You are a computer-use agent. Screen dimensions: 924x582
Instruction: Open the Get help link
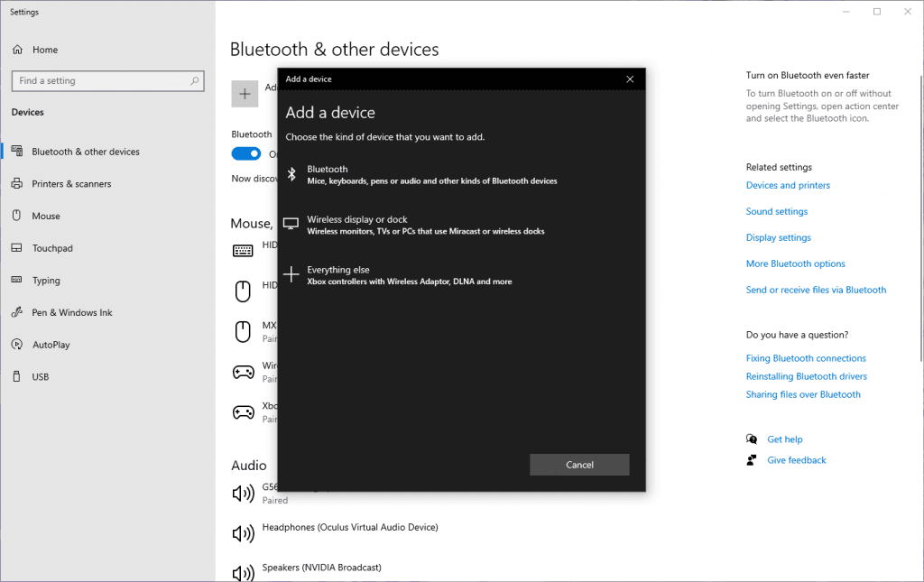coord(784,439)
